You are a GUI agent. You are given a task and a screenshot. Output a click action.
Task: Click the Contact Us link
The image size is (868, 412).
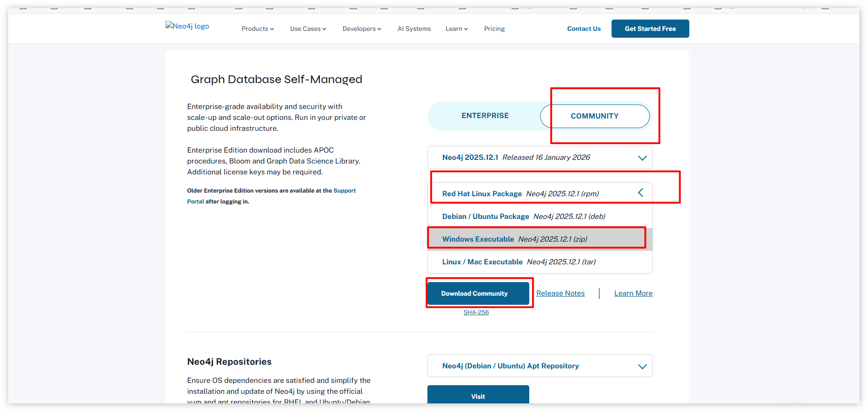pyautogui.click(x=584, y=29)
